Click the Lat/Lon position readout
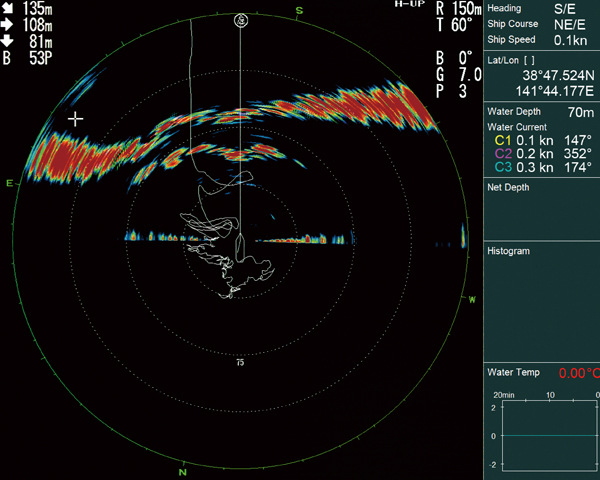 pyautogui.click(x=541, y=80)
